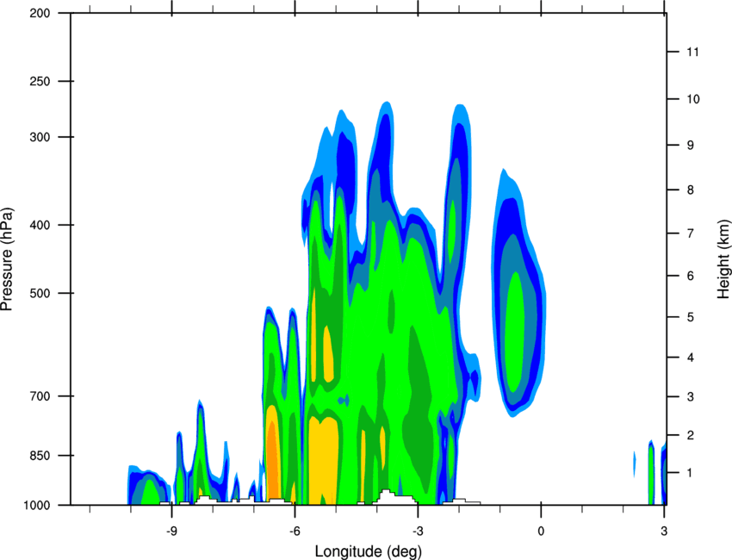
Task: Click the 0 longitude tick label
Action: [541, 531]
